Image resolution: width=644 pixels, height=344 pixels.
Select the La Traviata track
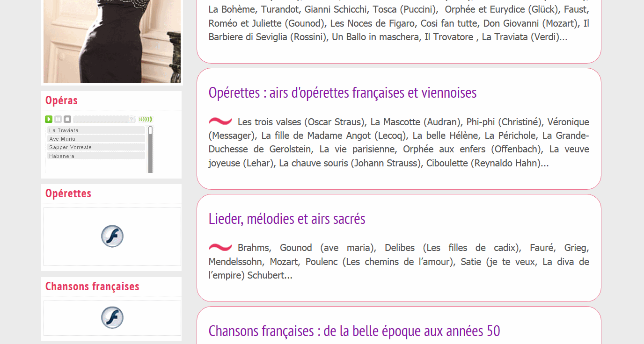click(96, 130)
